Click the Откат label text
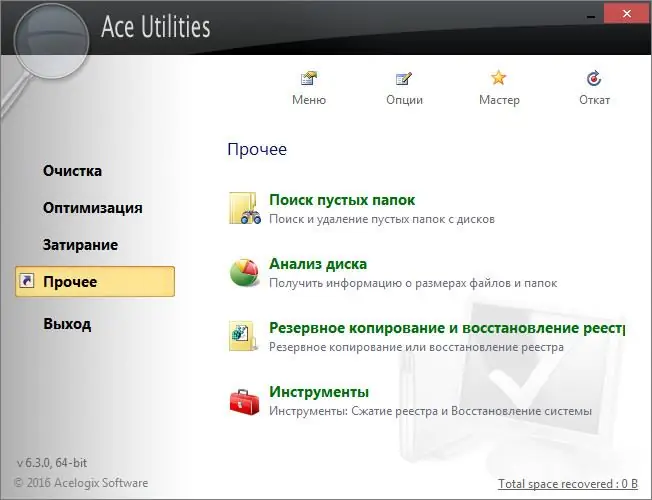This screenshot has height=500, width=652. (x=594, y=100)
